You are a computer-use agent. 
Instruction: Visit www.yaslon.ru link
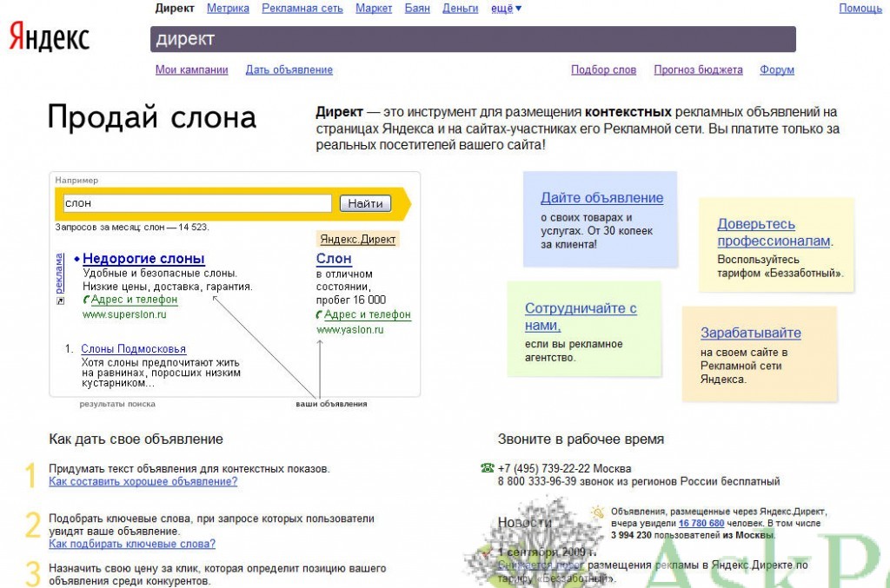pyautogui.click(x=350, y=330)
